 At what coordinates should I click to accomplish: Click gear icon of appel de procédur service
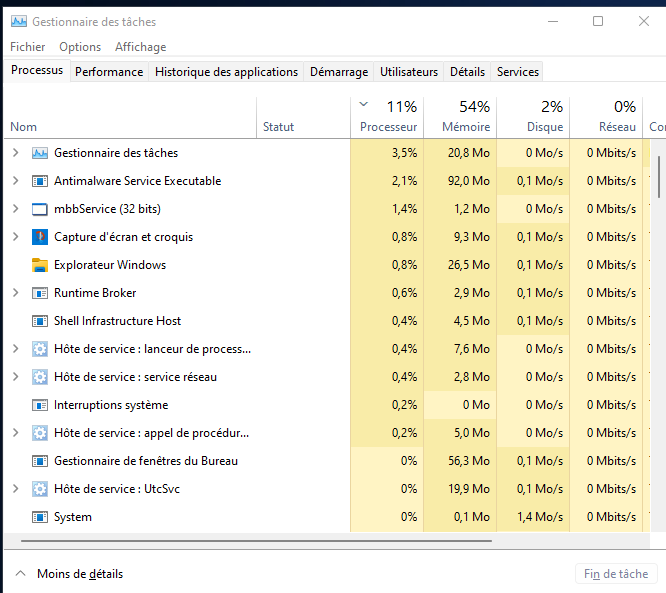point(40,433)
